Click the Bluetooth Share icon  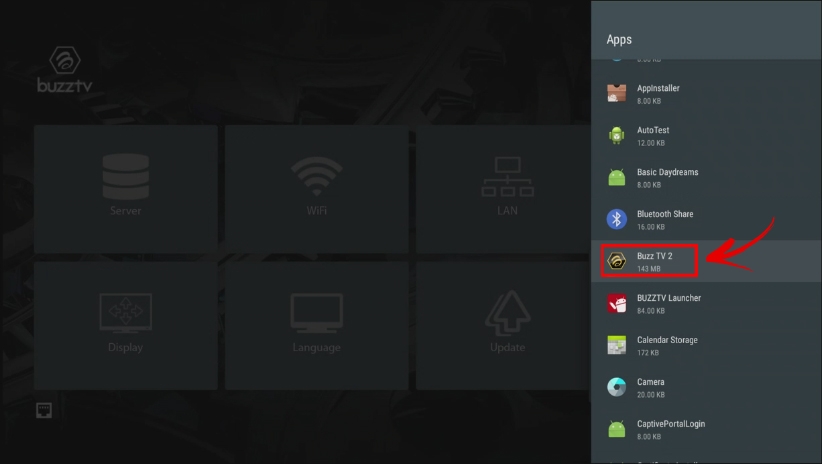pos(616,219)
